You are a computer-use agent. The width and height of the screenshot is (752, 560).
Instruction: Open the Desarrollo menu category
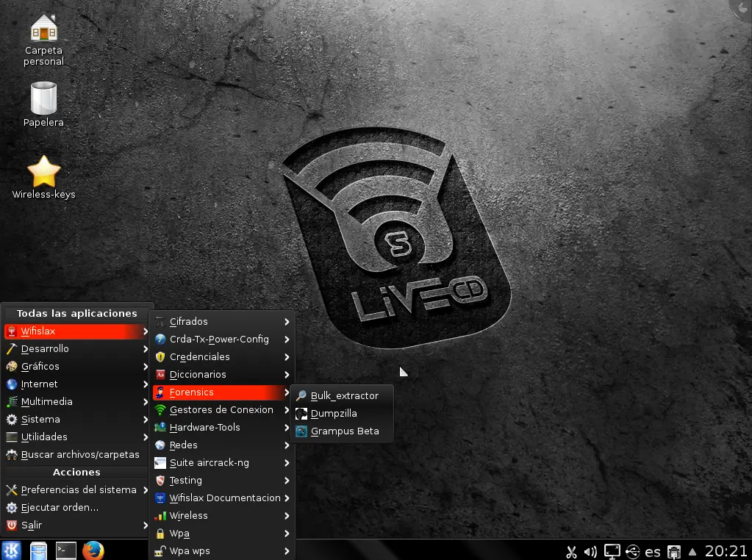[x=76, y=348]
